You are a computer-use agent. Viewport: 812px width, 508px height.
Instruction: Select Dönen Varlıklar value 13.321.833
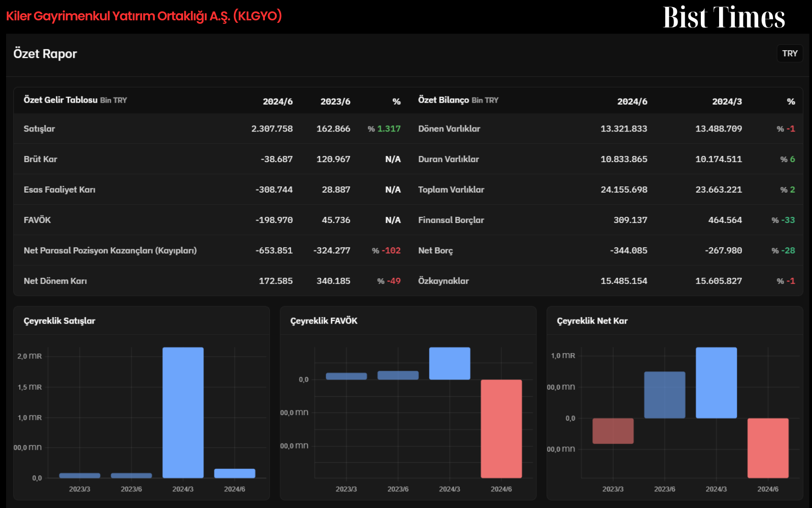(x=624, y=129)
